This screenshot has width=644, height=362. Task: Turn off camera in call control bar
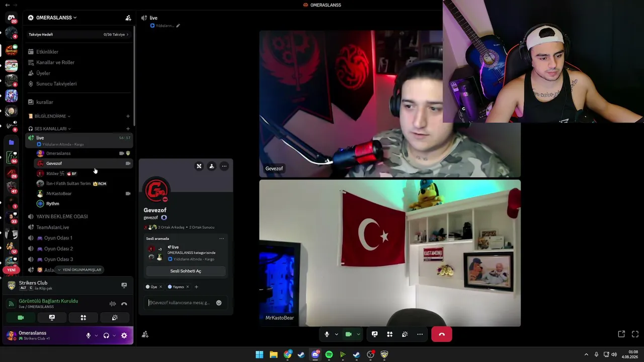click(348, 334)
